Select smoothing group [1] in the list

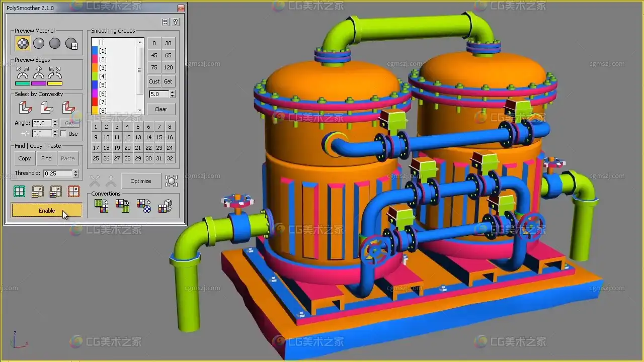pos(114,51)
